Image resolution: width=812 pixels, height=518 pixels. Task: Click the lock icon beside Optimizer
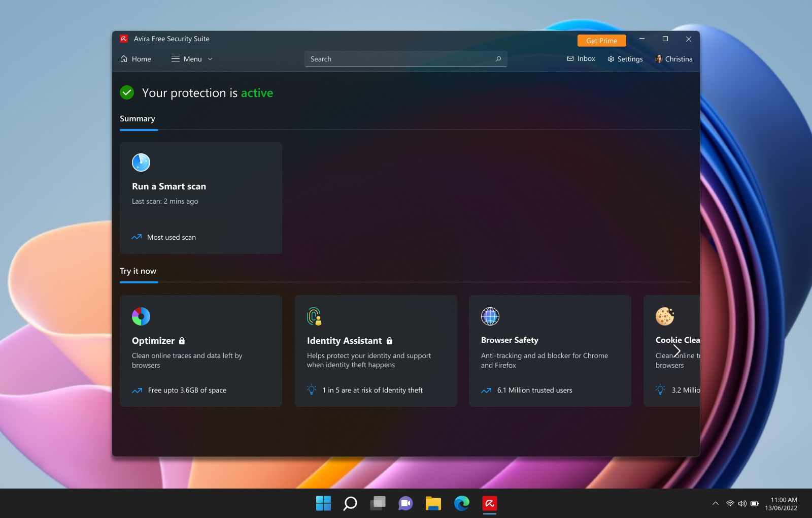pyautogui.click(x=182, y=341)
